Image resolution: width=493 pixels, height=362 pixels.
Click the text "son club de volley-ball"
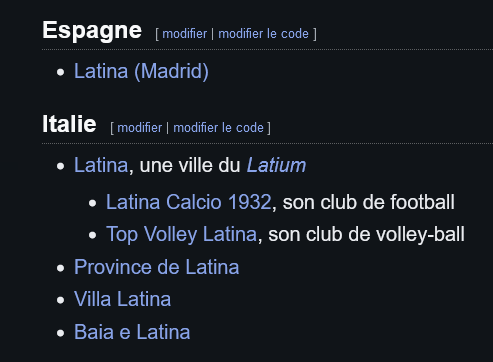coord(366,234)
